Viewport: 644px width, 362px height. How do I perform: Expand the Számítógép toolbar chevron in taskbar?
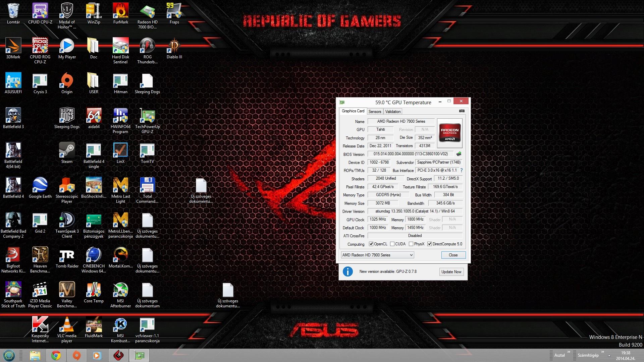tap(602, 352)
